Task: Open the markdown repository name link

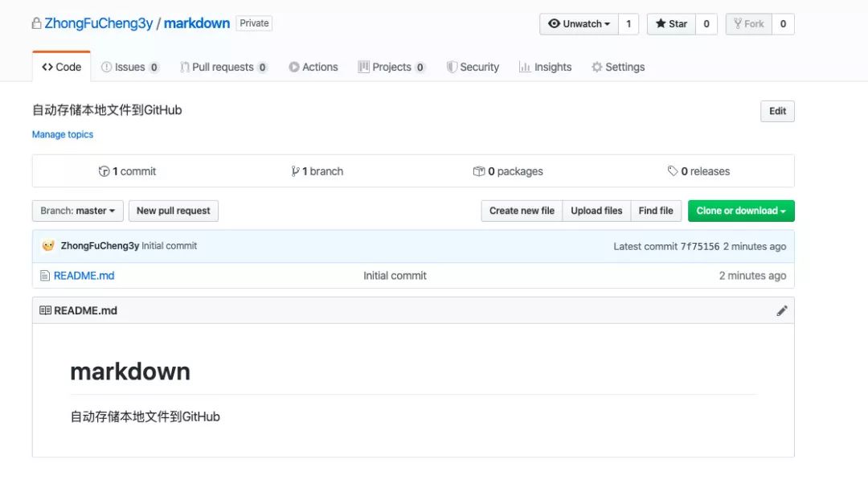Action: pyautogui.click(x=197, y=23)
